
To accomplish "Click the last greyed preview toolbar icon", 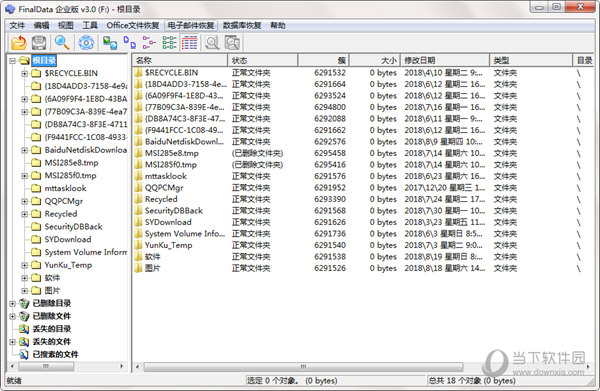I will 232,42.
